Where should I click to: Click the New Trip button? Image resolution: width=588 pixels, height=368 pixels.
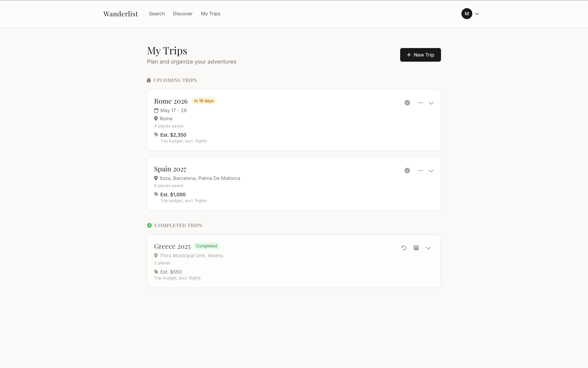pos(420,55)
